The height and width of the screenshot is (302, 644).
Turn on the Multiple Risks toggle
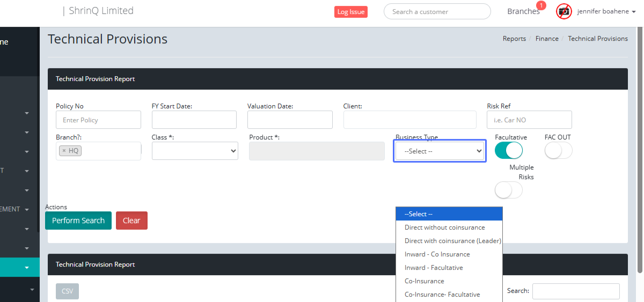click(x=508, y=190)
